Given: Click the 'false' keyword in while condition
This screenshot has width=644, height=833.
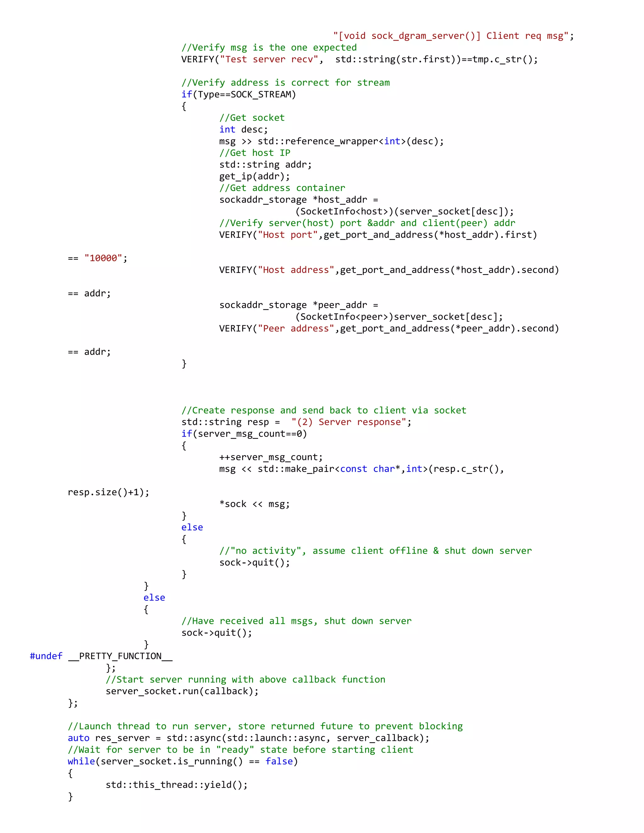Looking at the screenshot, I should click(x=279, y=761).
